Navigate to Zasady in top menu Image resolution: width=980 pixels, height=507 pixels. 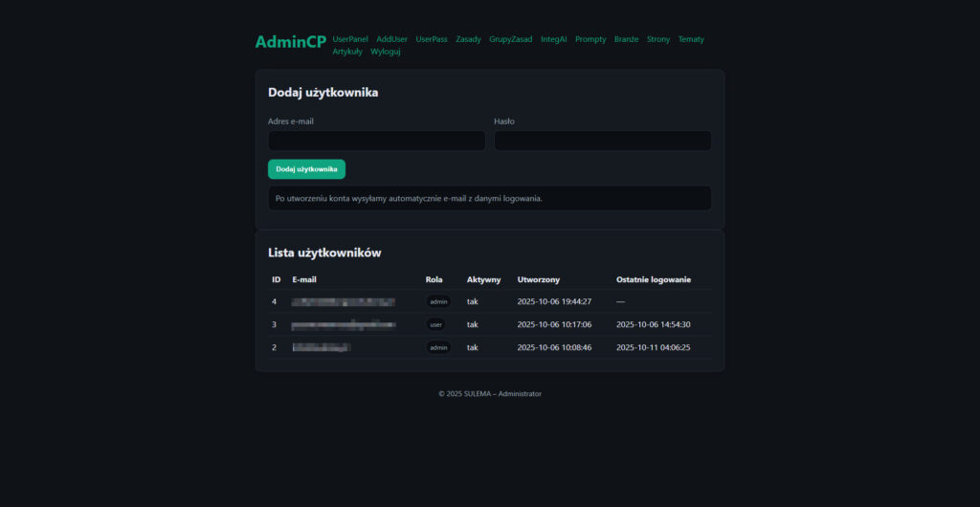tap(468, 39)
